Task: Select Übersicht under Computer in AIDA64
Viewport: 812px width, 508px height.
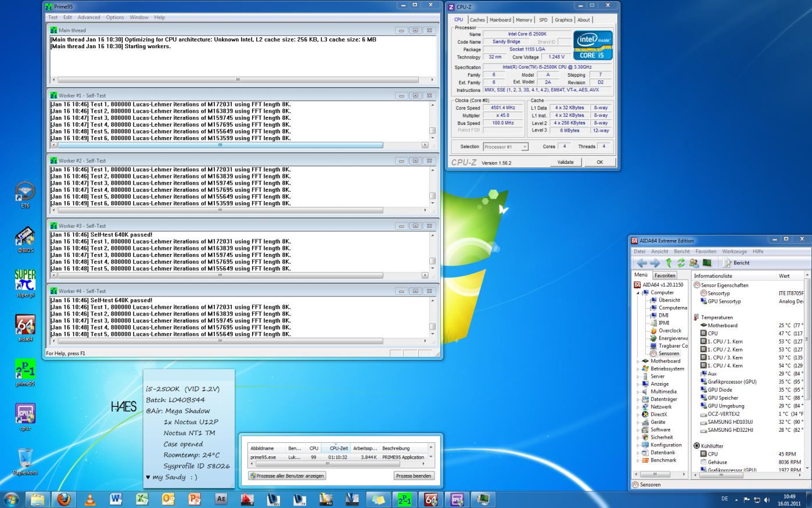Action: 669,300
